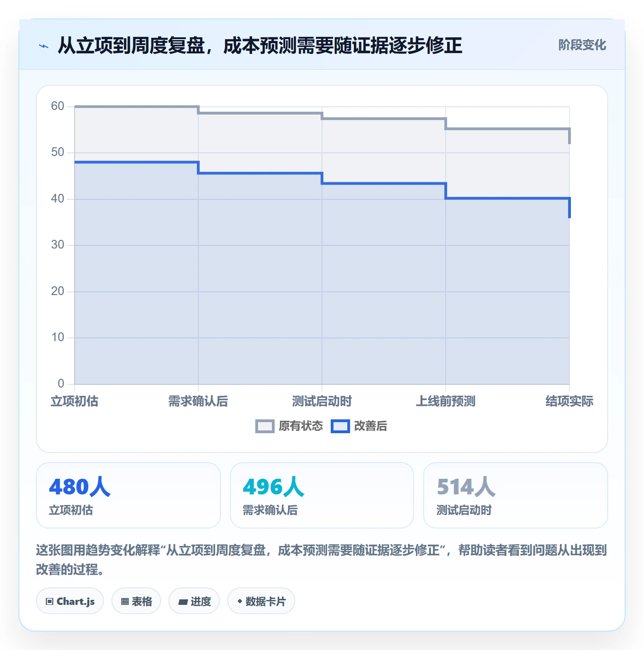Click the 立项初估 x-axis label
The image size is (644, 650).
tap(75, 401)
